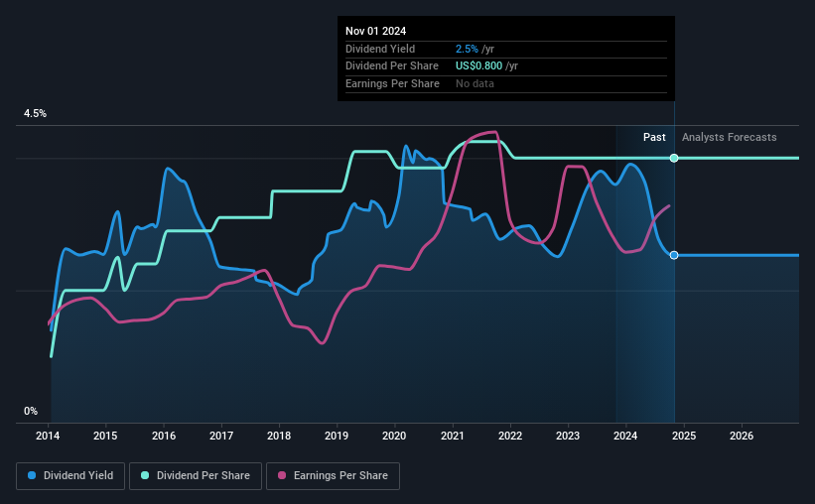Click the 'Dividend Yield' tooltip row label
The image size is (815, 504).
coord(380,49)
